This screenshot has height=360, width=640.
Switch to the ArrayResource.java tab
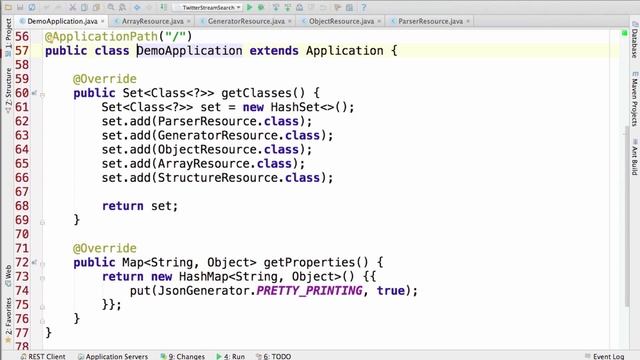click(152, 21)
